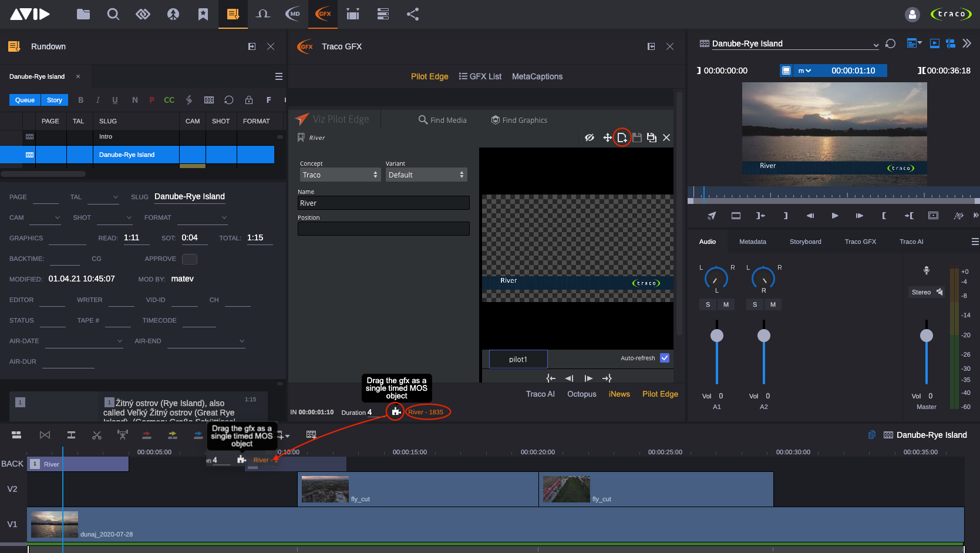The height and width of the screenshot is (553, 980).
Task: Open the Traco AI tab in asset panel
Action: click(x=911, y=242)
